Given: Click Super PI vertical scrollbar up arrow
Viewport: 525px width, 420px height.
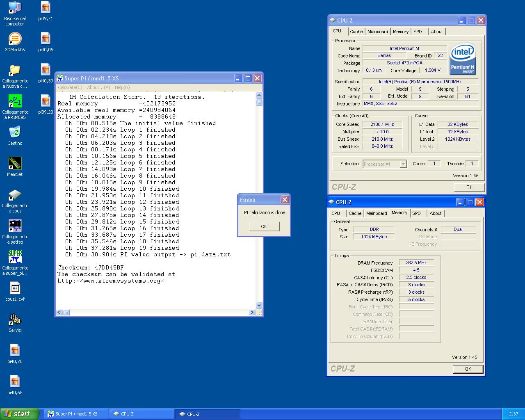Looking at the screenshot, I should pyautogui.click(x=259, y=96).
